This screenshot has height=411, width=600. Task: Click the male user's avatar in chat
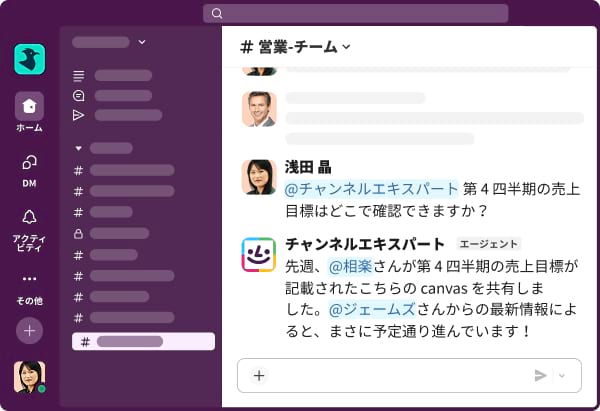(x=259, y=109)
